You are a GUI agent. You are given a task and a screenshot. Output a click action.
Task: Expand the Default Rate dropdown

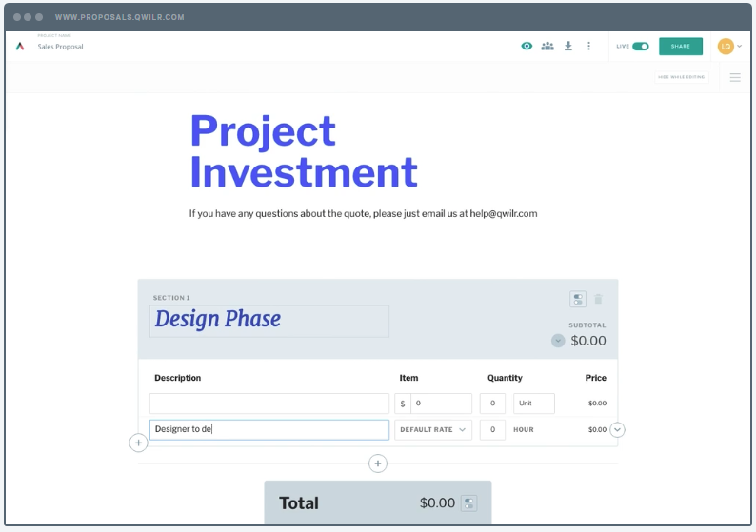[x=433, y=430]
